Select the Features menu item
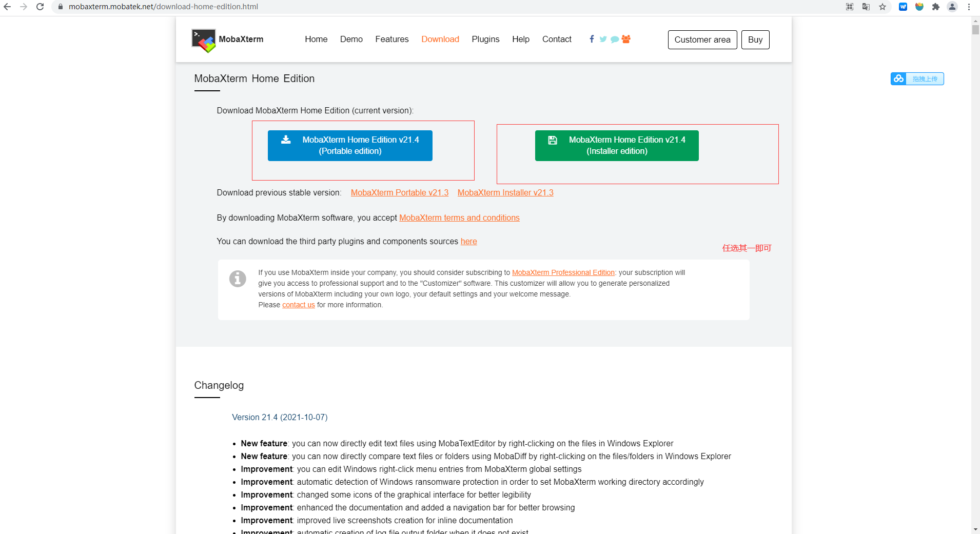980x534 pixels. click(391, 39)
